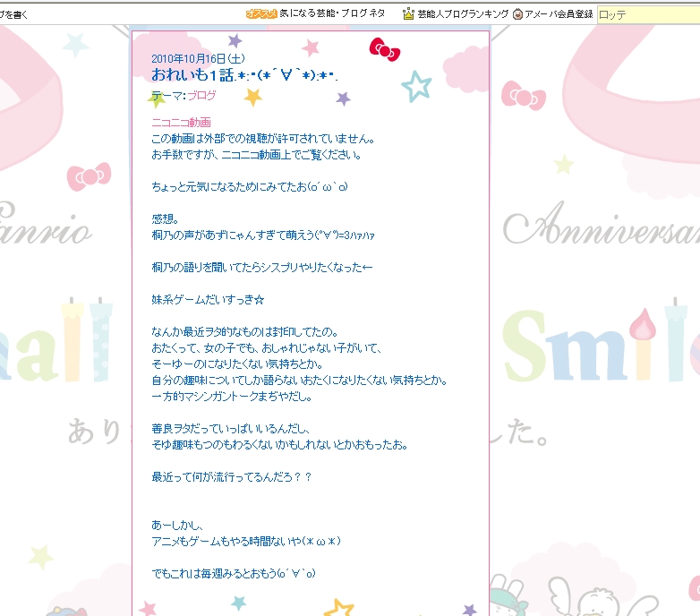The image size is (700, 616).
Task: Click the line お手数ですが、ニコニコ動画上でご覧ください。
Action: 256,155
